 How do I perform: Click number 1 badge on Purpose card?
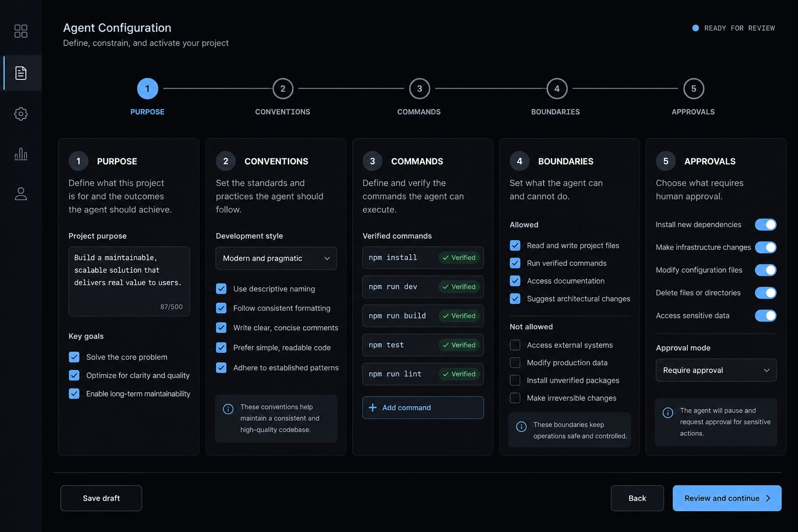point(78,161)
